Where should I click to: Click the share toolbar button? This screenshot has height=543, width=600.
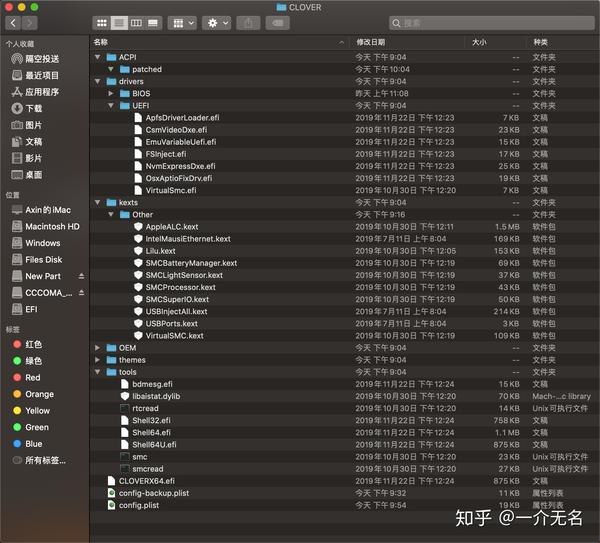(248, 23)
